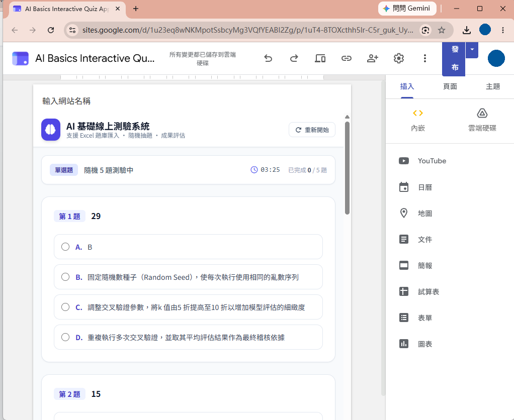
Task: Open the Google account avatar in Sites
Action: point(496,58)
